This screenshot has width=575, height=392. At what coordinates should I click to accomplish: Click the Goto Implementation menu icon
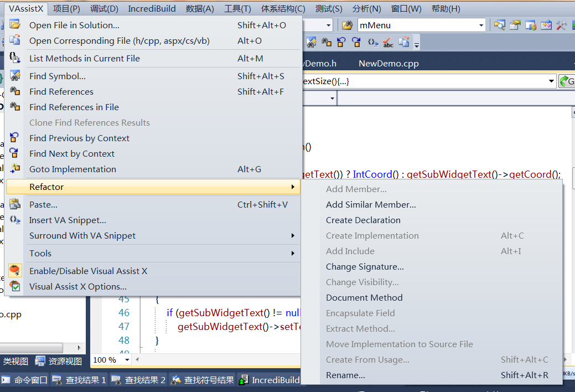point(15,168)
